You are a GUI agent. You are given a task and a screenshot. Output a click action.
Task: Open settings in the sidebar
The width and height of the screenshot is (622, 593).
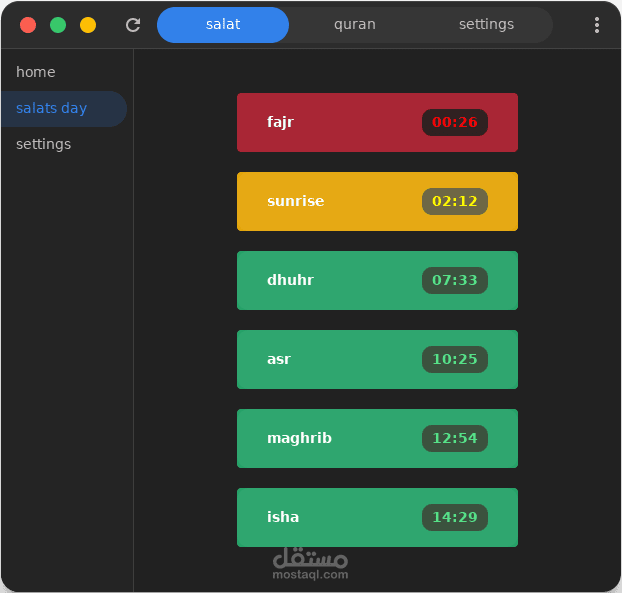[64, 144]
